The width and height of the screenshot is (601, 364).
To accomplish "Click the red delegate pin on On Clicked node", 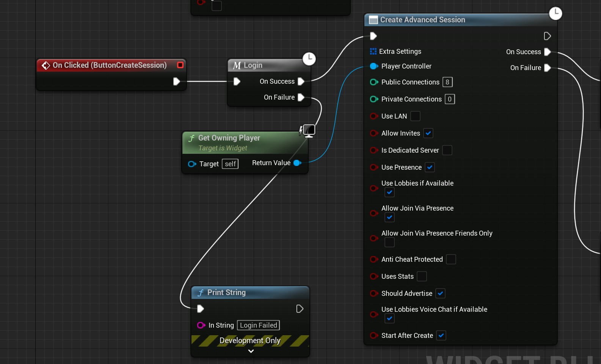I will [x=180, y=65].
